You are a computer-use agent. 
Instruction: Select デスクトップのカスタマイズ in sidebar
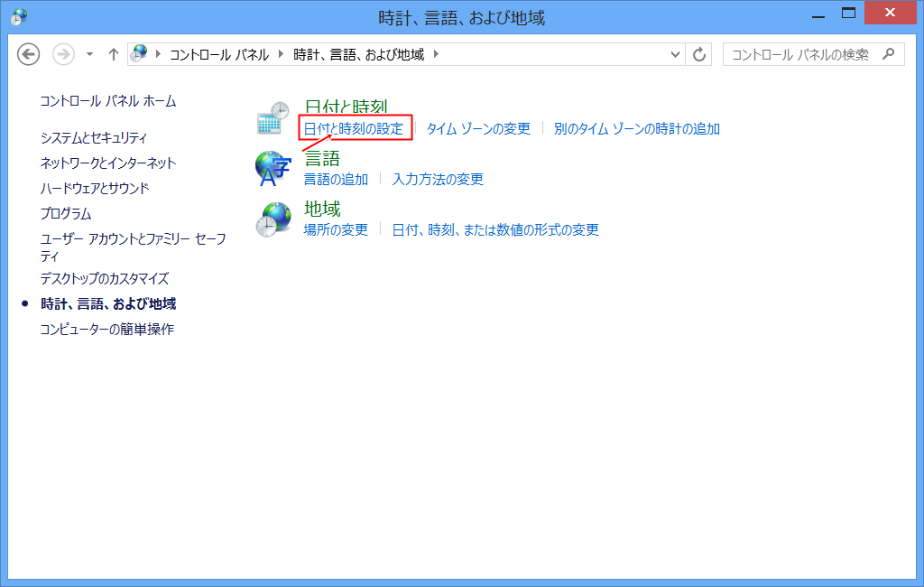(x=105, y=278)
